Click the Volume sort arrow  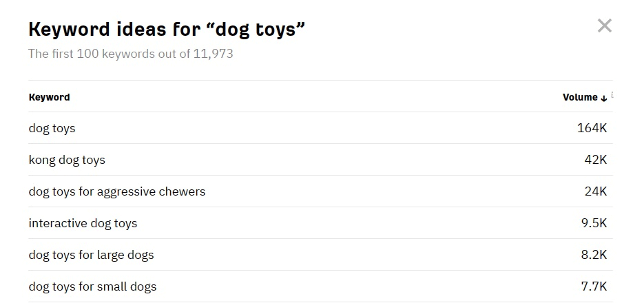[604, 98]
